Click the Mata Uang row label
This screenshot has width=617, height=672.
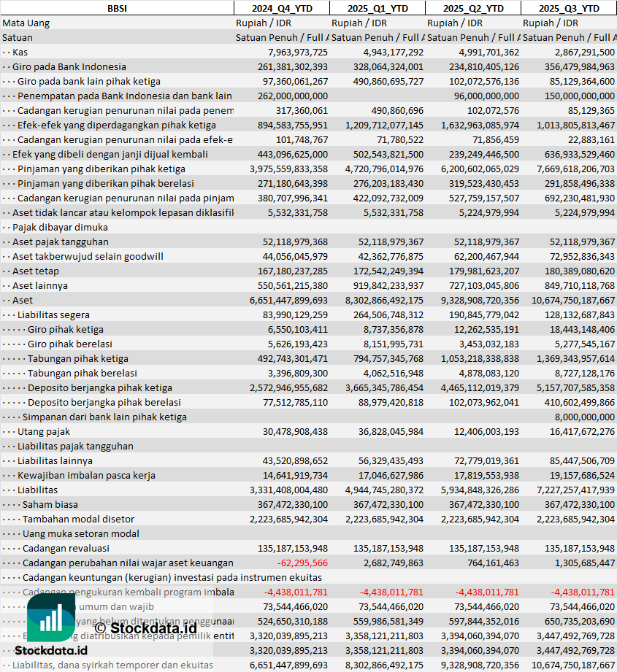pos(26,23)
